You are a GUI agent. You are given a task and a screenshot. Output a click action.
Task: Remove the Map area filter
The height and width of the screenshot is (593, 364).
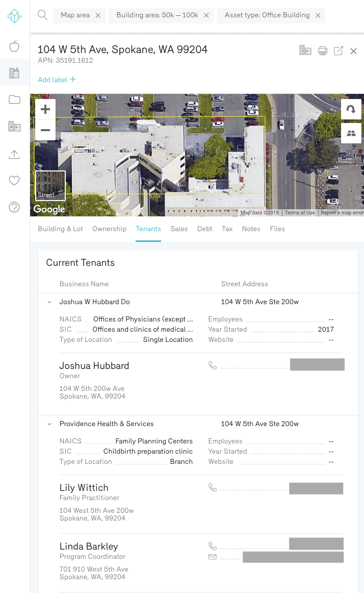pyautogui.click(x=98, y=15)
